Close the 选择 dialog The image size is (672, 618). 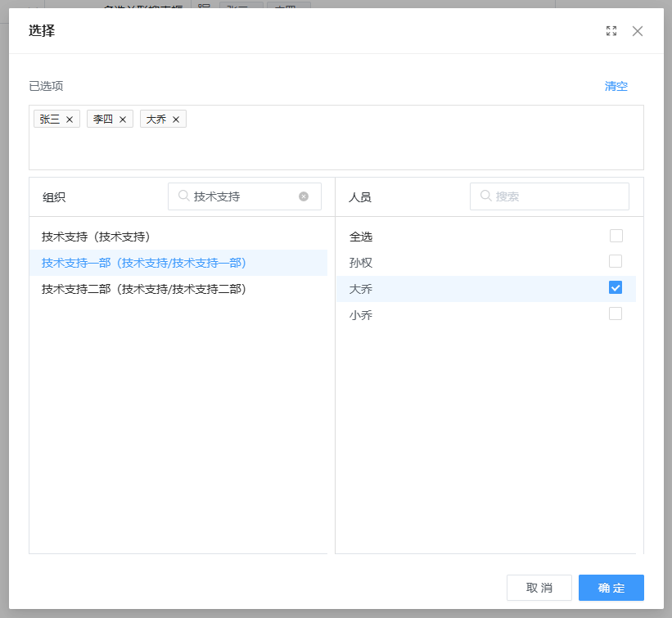638,31
